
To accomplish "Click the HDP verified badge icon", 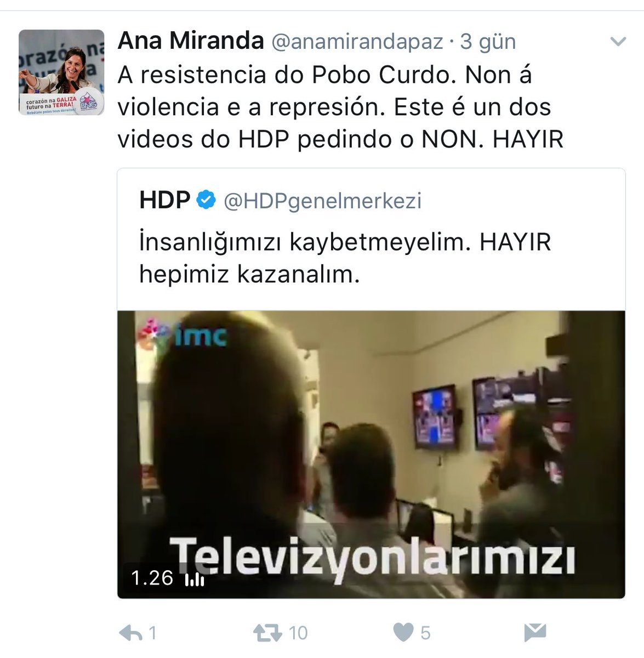I will click(206, 200).
